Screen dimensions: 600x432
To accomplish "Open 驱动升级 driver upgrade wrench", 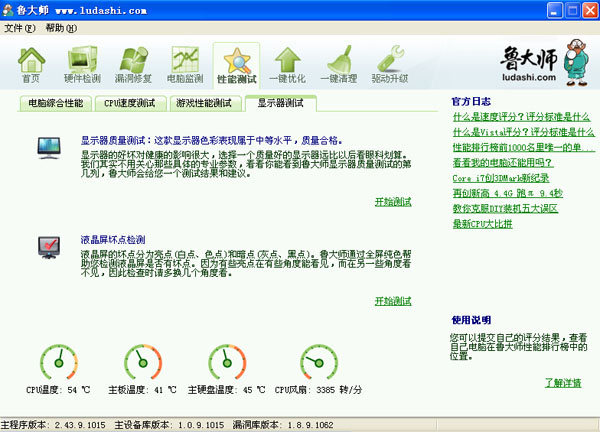I will coord(390,65).
